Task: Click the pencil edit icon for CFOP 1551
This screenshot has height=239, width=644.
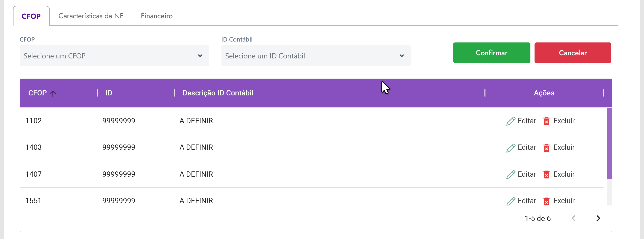Action: [x=511, y=201]
